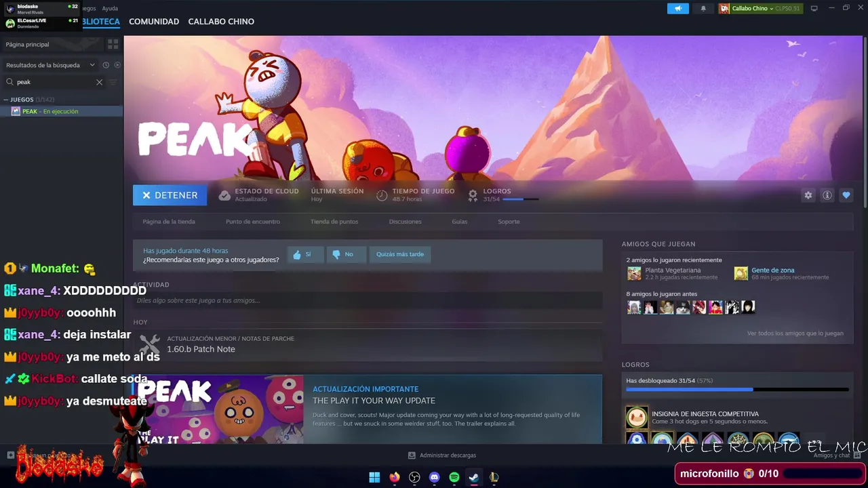Click the cloud status icon
868x488 pixels.
tap(224, 195)
